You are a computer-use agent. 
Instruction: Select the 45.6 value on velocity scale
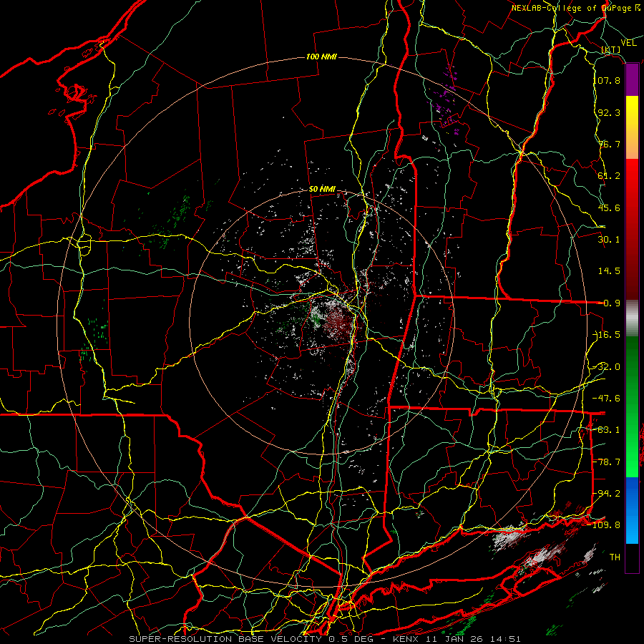click(x=609, y=208)
